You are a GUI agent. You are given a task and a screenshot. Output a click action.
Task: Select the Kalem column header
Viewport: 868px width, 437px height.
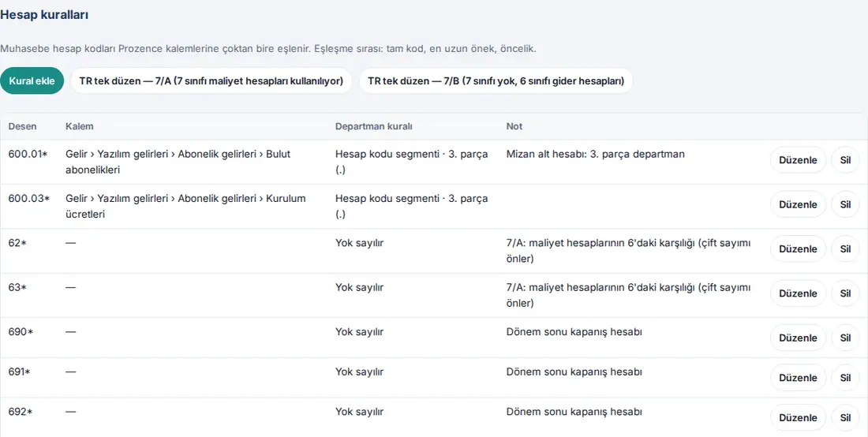pyautogui.click(x=79, y=126)
